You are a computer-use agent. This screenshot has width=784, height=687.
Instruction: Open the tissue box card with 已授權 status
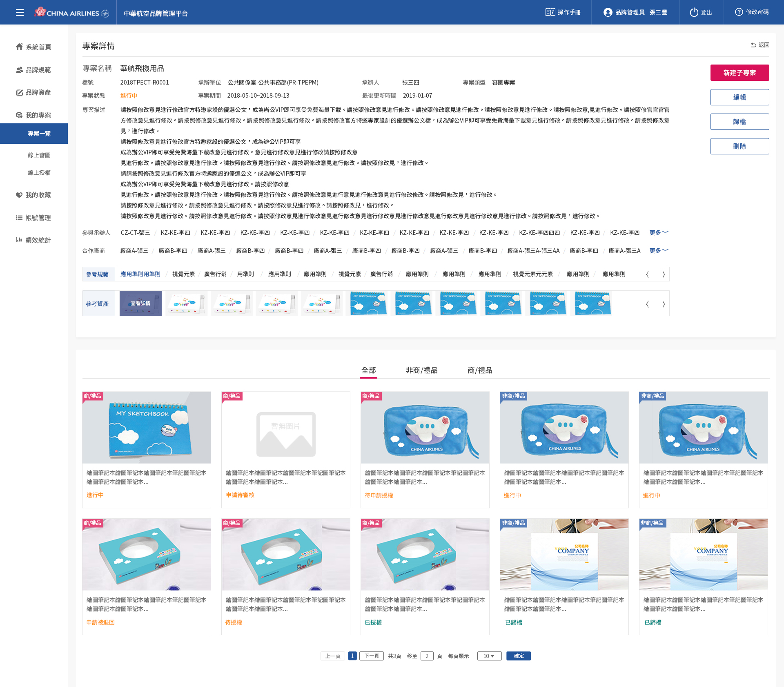click(425, 576)
